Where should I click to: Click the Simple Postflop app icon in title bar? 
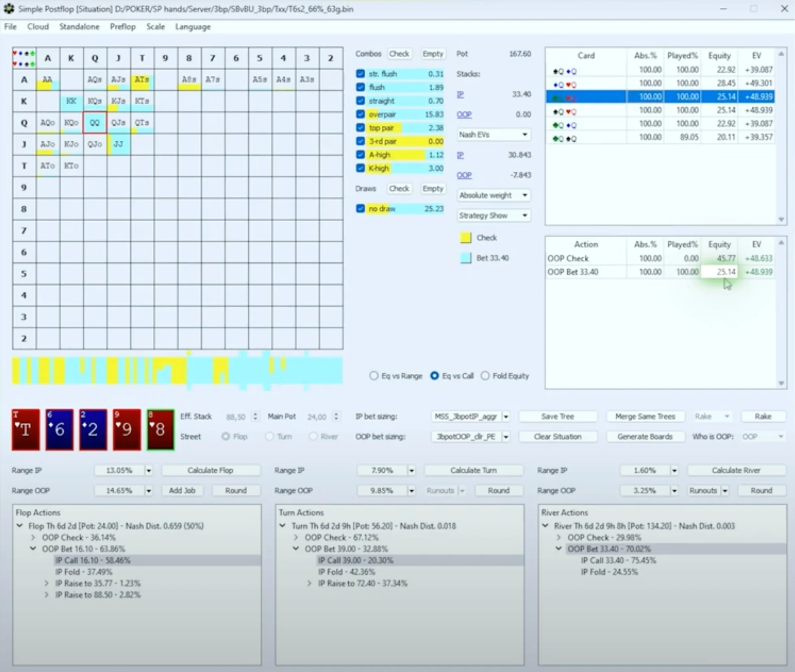[x=9, y=9]
